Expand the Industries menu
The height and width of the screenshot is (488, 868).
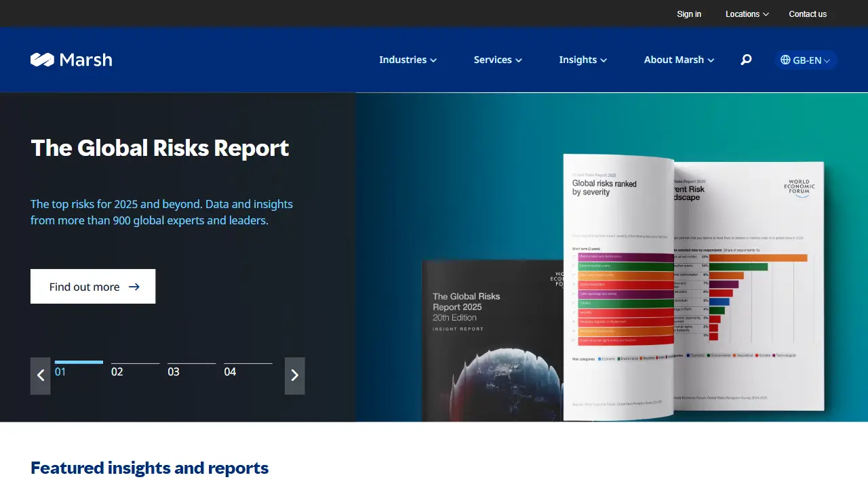coord(408,60)
